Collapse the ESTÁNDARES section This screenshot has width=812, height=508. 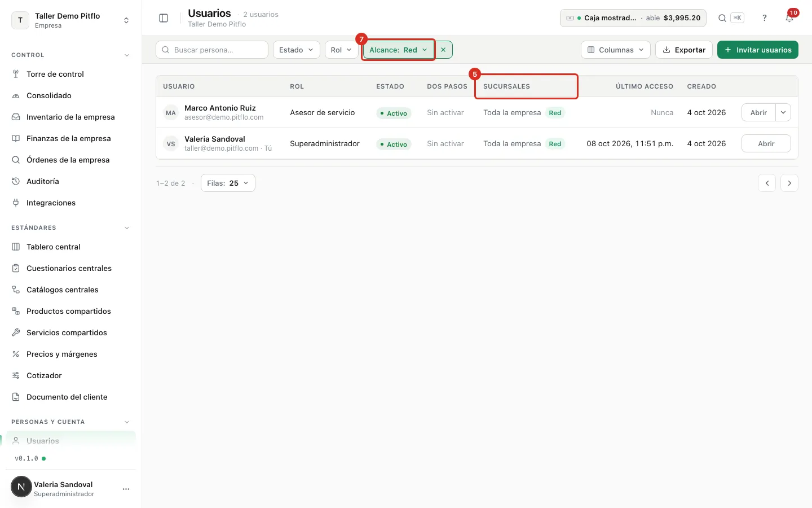pyautogui.click(x=126, y=228)
